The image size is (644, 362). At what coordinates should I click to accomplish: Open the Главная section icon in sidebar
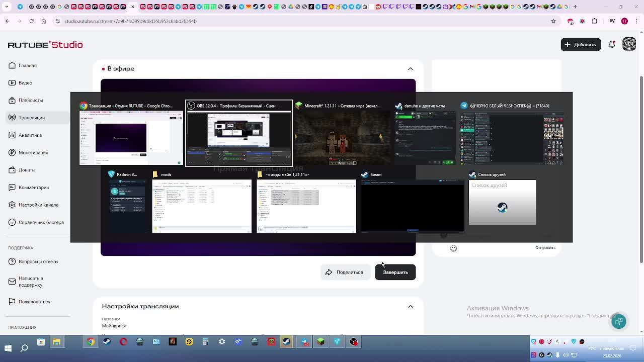click(x=12, y=65)
